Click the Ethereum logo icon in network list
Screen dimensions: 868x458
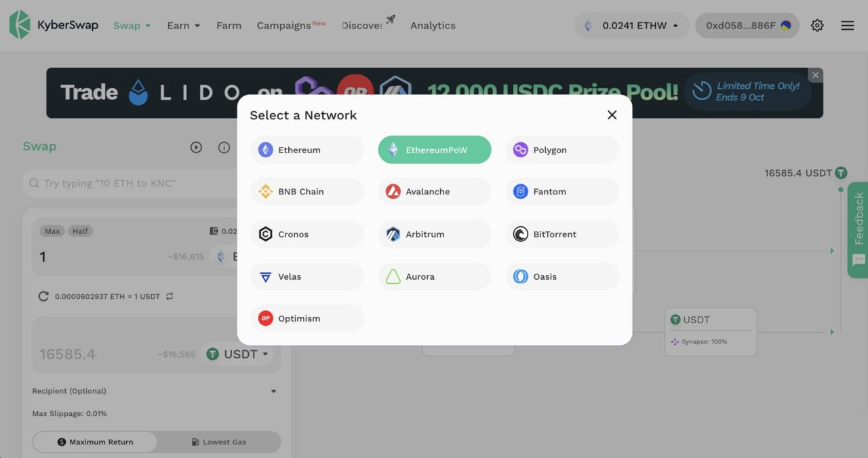(x=266, y=150)
